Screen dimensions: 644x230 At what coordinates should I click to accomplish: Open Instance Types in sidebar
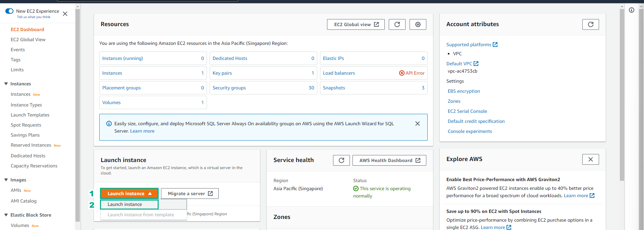point(26,105)
